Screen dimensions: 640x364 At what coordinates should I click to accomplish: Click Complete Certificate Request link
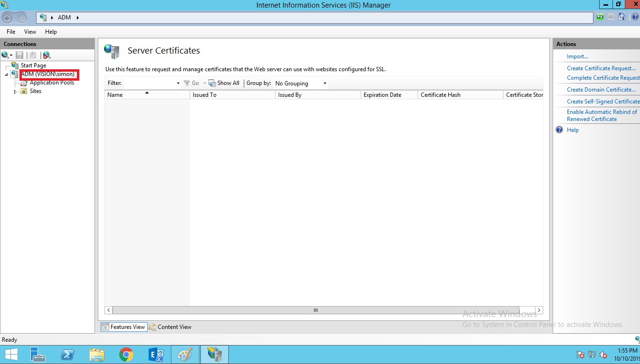point(603,78)
